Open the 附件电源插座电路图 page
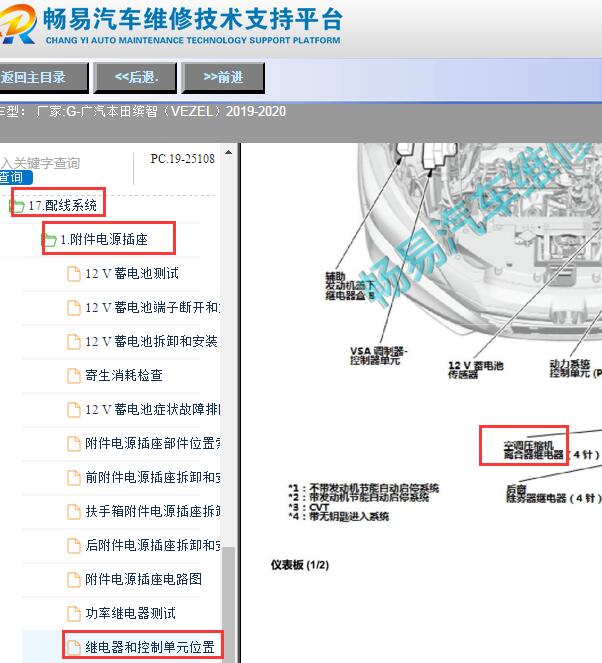This screenshot has height=663, width=602. click(144, 579)
